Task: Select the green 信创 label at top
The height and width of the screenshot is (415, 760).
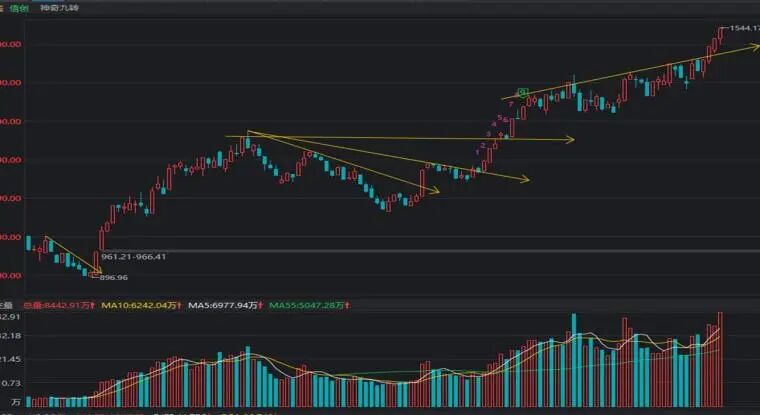Action: point(19,8)
